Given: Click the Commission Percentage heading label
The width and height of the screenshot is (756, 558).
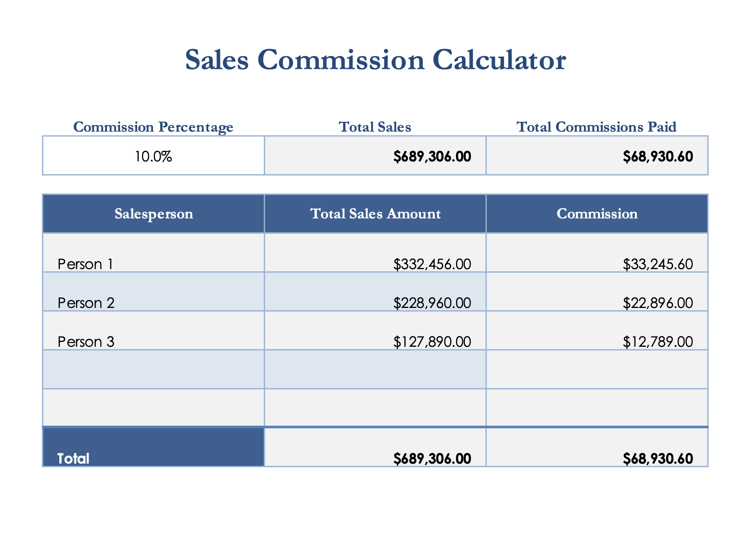Looking at the screenshot, I should (153, 127).
